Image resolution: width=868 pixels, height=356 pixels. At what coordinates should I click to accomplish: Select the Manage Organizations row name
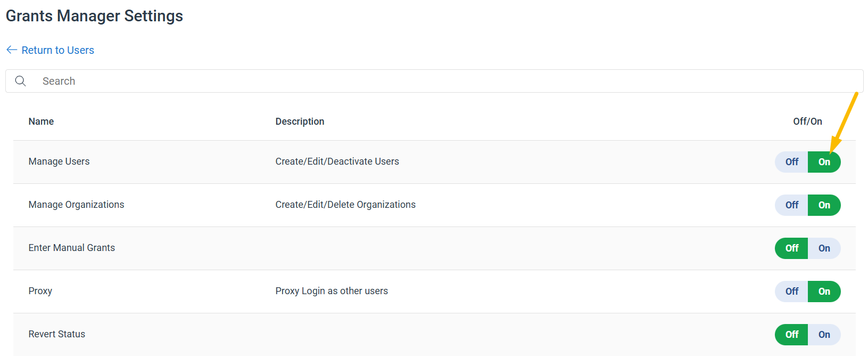[x=76, y=205]
